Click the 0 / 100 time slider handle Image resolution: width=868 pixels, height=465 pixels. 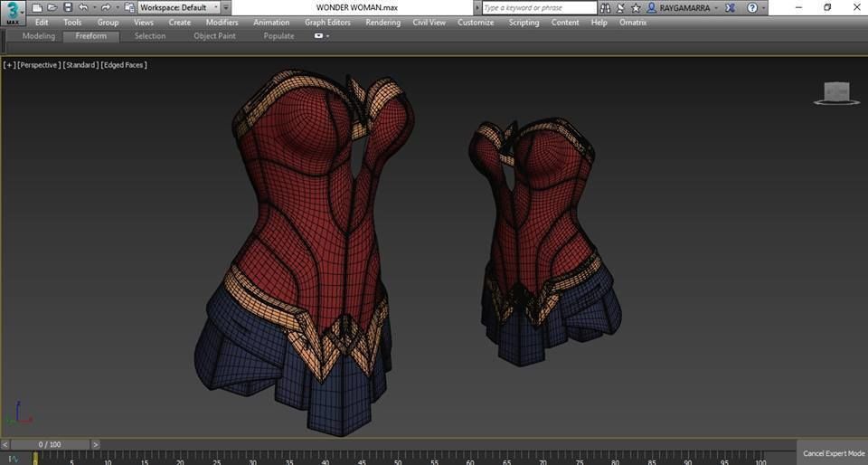50,444
